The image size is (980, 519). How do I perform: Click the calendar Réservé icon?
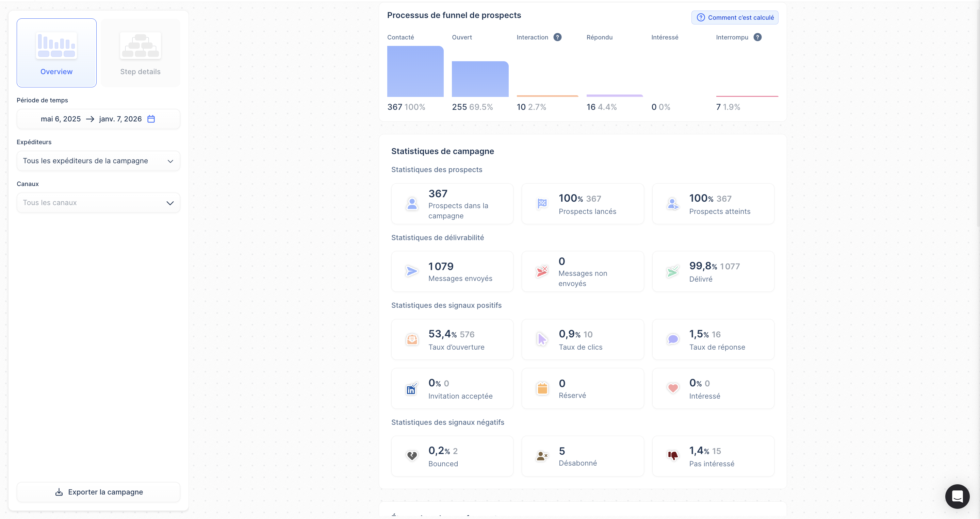tap(542, 388)
